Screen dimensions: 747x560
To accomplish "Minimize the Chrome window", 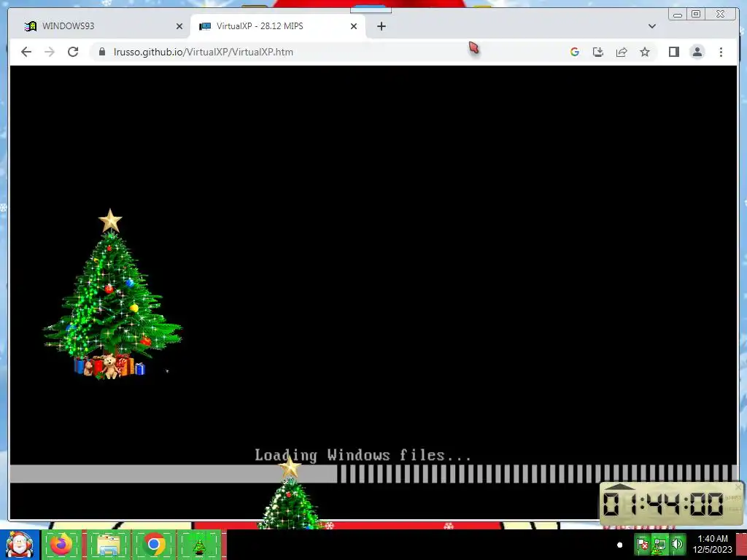I will pos(678,15).
